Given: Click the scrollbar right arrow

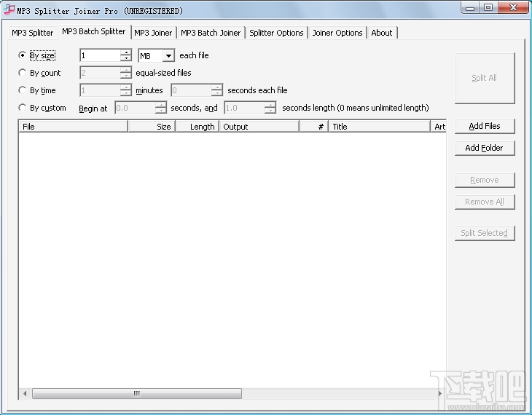Looking at the screenshot, I should click(x=439, y=393).
